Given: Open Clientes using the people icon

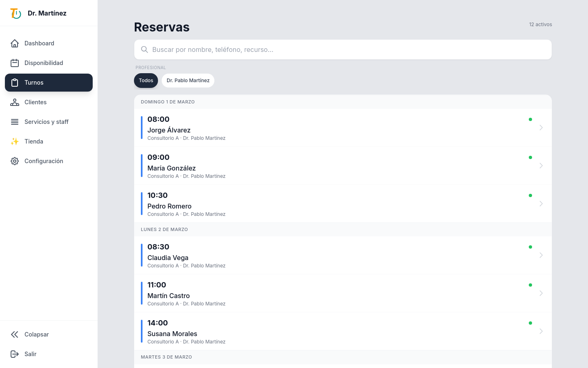Looking at the screenshot, I should [x=15, y=102].
